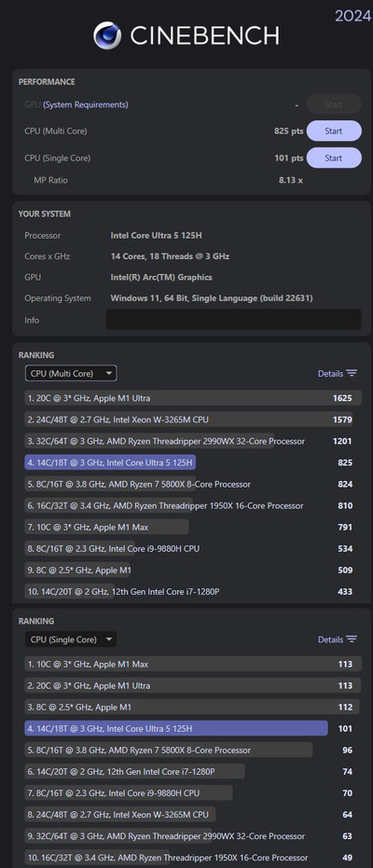Expand the CPU (Multi Core) ranking dropdown
The width and height of the screenshot is (373, 868).
coord(71,374)
